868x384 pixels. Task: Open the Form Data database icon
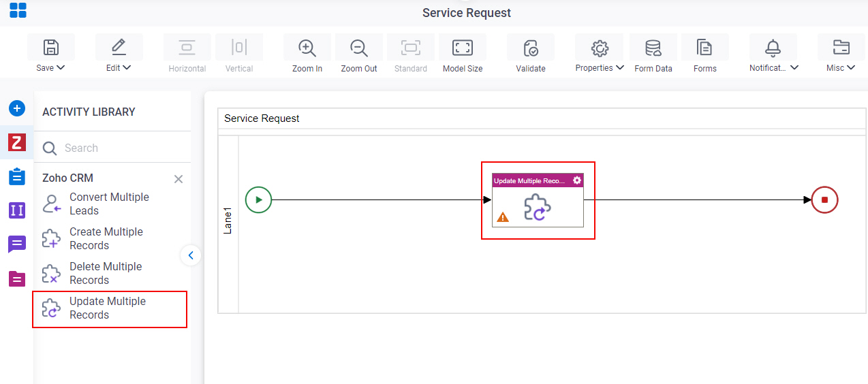click(653, 48)
